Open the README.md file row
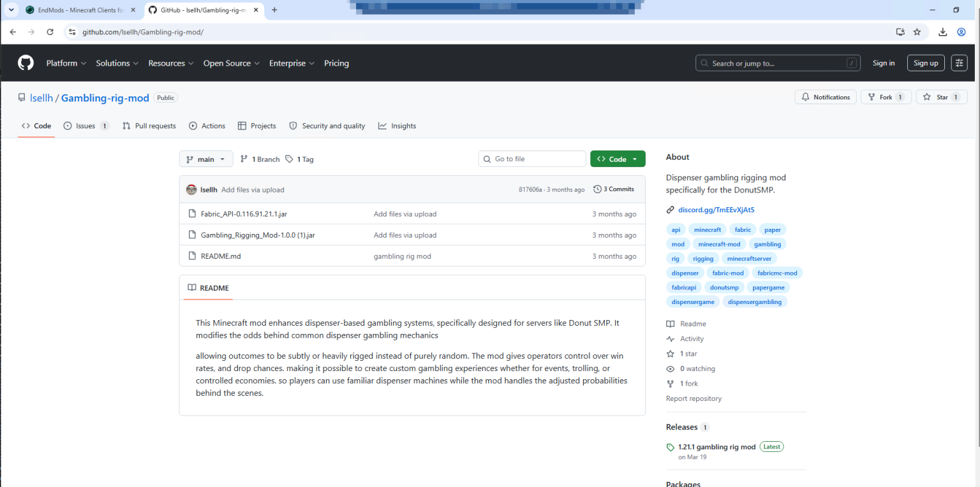980x487 pixels. point(412,256)
